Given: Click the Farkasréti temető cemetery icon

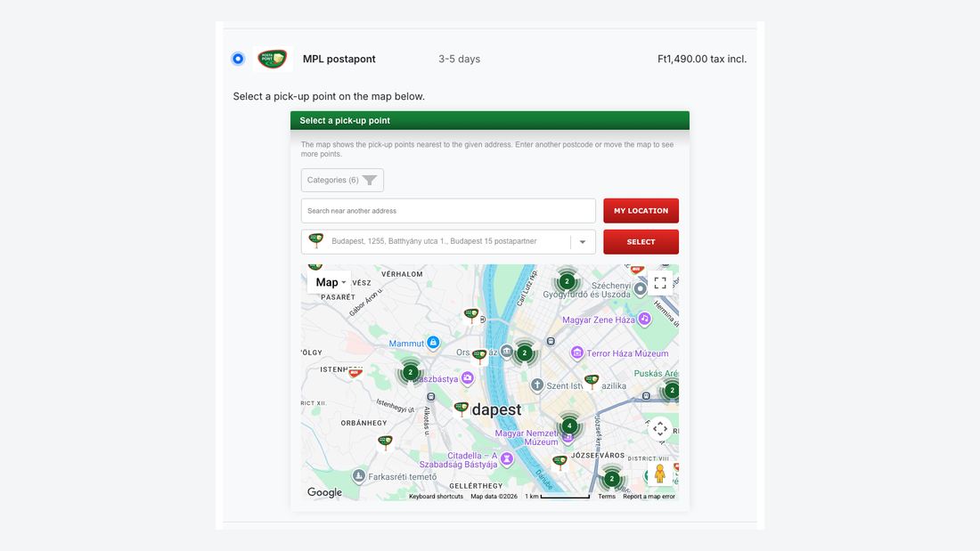Looking at the screenshot, I should (358, 476).
